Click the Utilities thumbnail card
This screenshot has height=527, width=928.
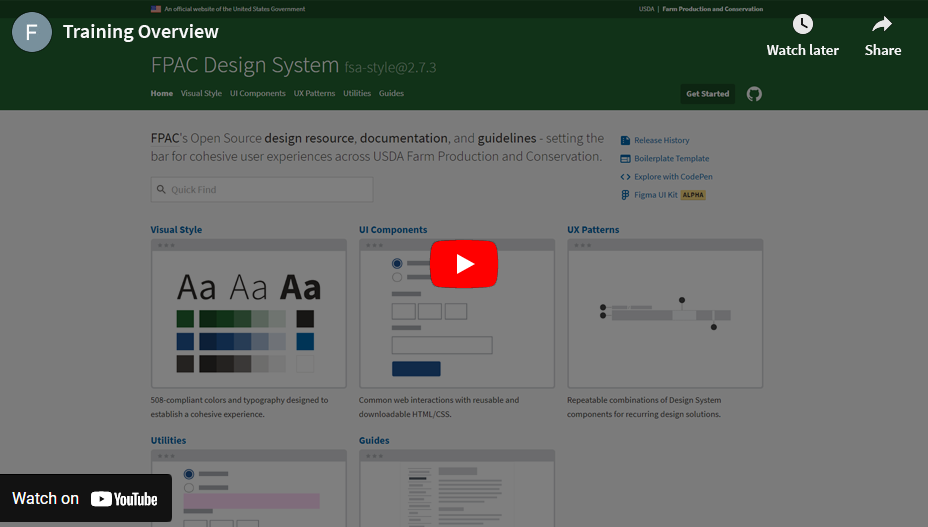click(x=249, y=488)
